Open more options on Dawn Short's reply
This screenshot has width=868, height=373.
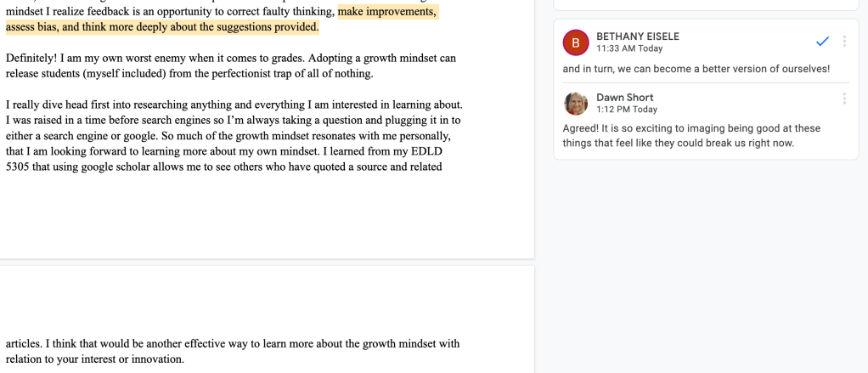(844, 99)
